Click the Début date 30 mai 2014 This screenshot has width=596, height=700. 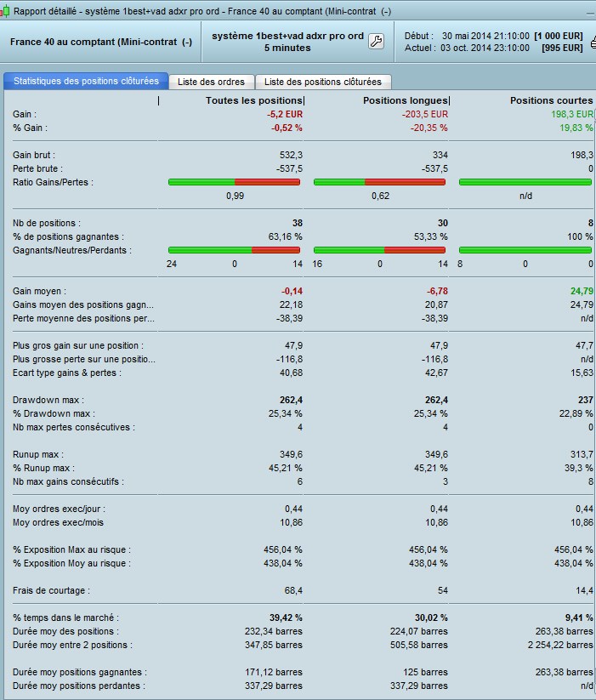(x=485, y=36)
